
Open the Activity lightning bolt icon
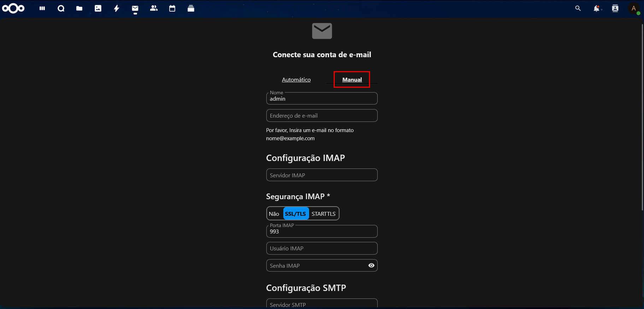point(117,8)
